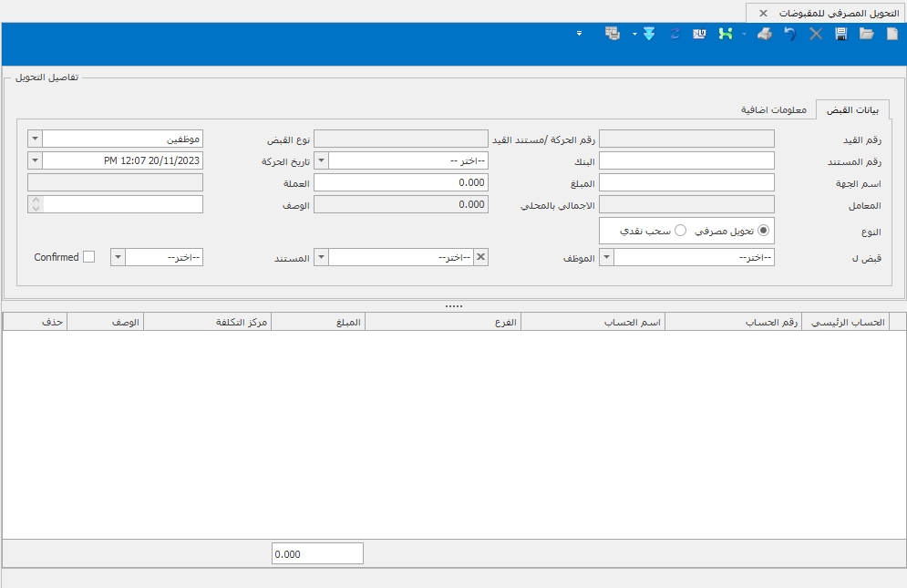Click the blue double down-arrow toolbar icon

point(648,34)
